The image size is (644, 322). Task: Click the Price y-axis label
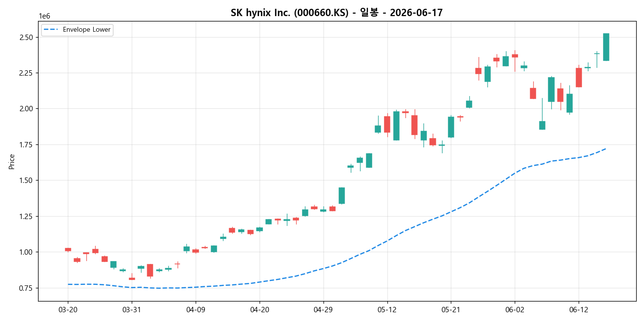click(x=11, y=161)
